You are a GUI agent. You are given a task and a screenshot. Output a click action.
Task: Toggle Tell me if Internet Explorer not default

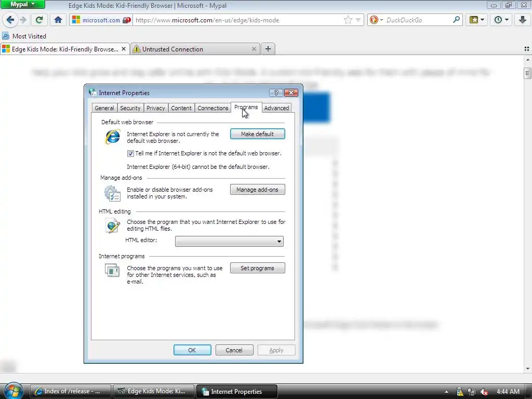click(130, 153)
